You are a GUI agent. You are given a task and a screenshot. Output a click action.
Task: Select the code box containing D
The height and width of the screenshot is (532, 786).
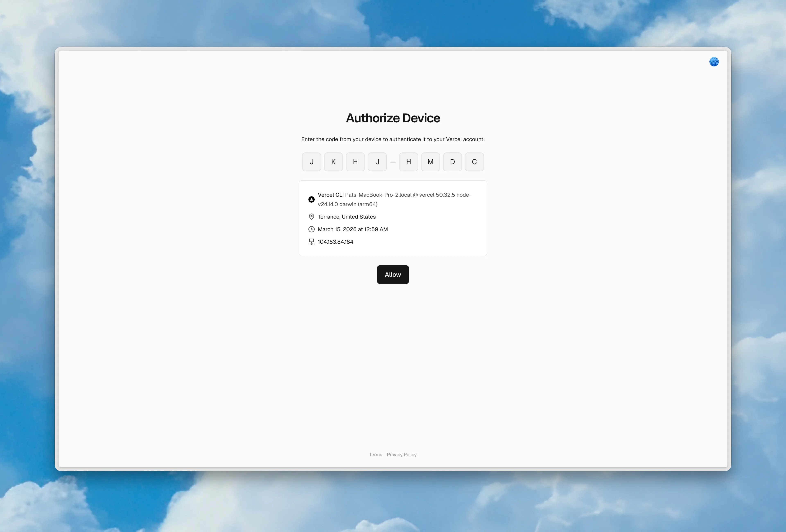pyautogui.click(x=453, y=162)
